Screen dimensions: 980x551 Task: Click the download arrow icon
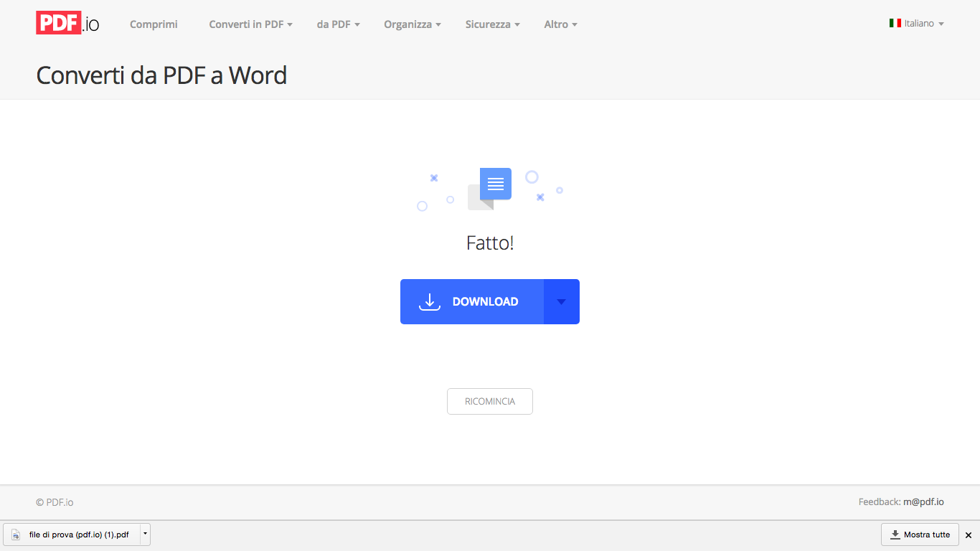[429, 301]
